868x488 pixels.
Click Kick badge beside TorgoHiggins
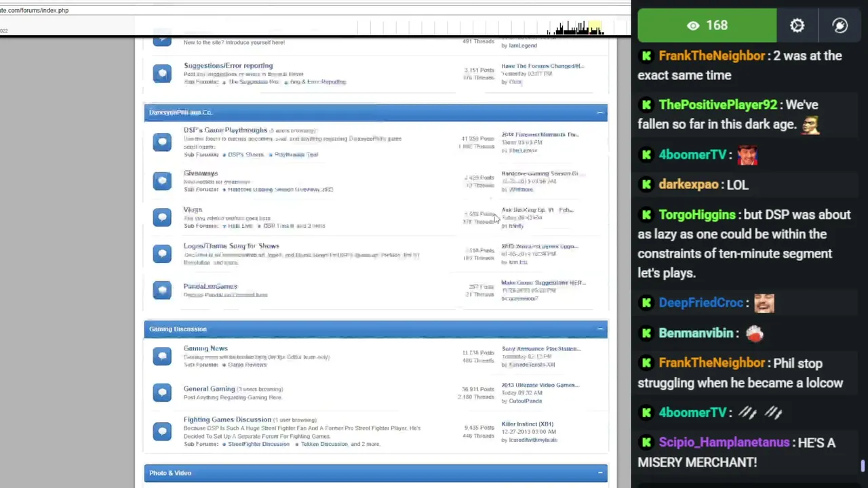(x=646, y=215)
